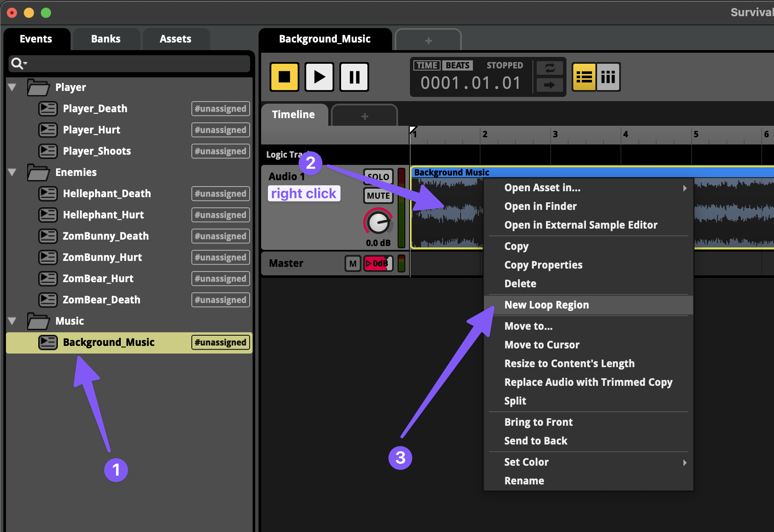Image resolution: width=774 pixels, height=532 pixels.
Task: Click the Player_Death event icon
Action: pyautogui.click(x=48, y=109)
